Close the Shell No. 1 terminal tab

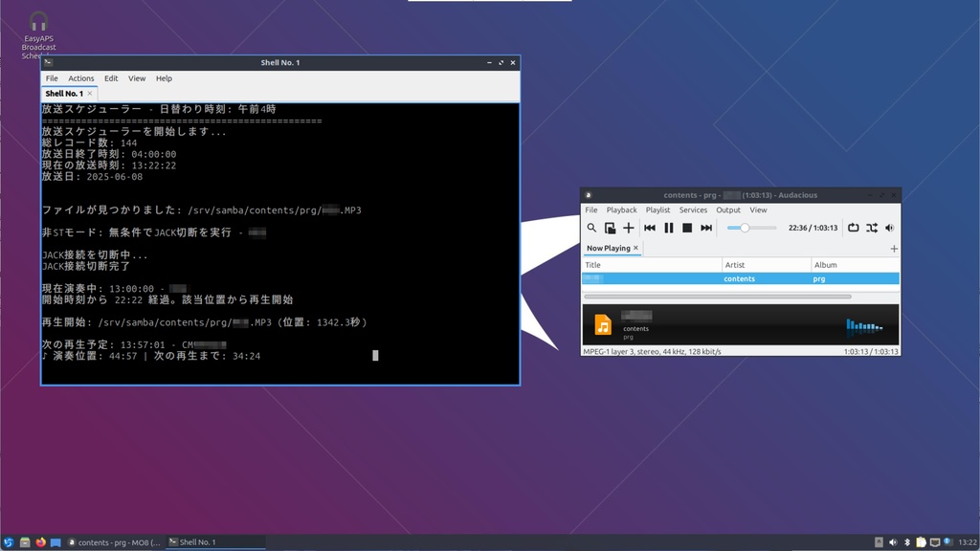[90, 94]
